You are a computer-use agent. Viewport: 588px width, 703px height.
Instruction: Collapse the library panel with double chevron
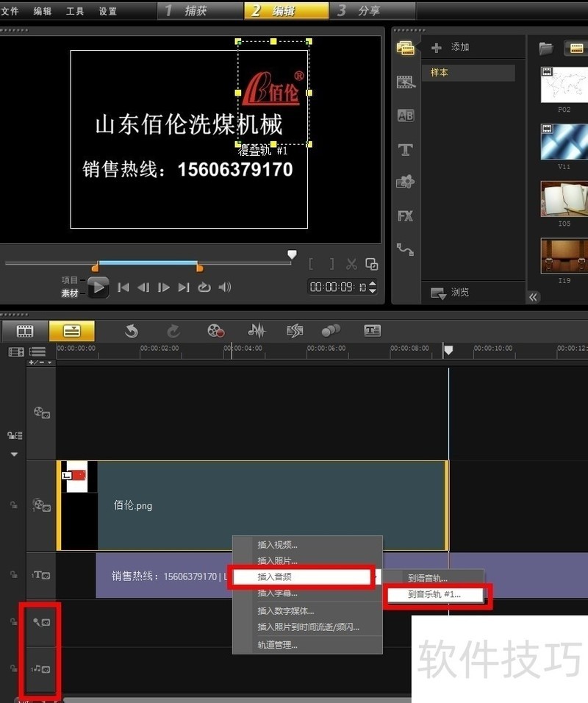[534, 297]
